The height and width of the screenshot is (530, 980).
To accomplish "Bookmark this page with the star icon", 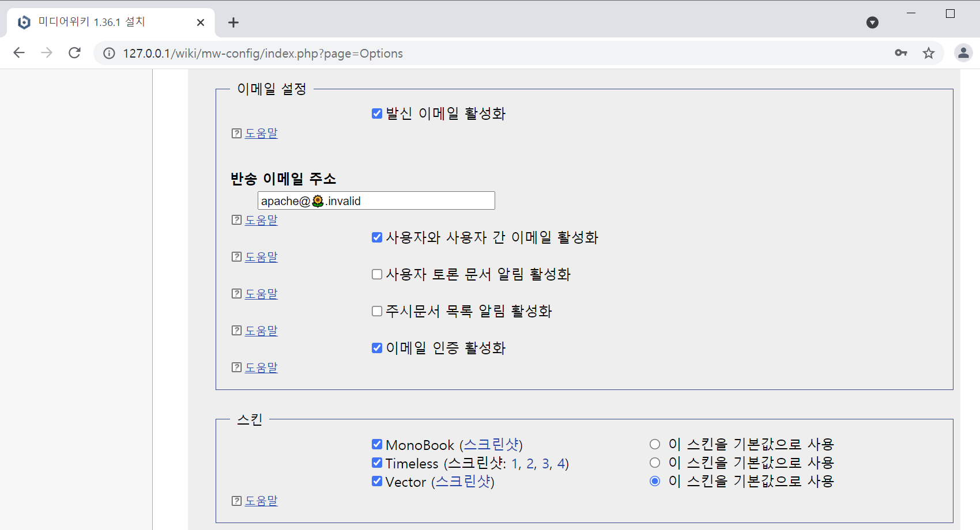I will [929, 53].
